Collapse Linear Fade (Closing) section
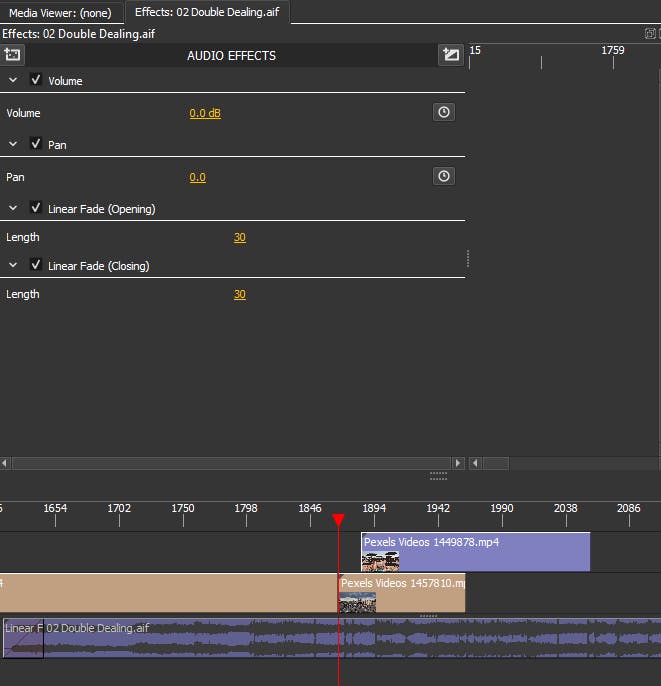 13,265
